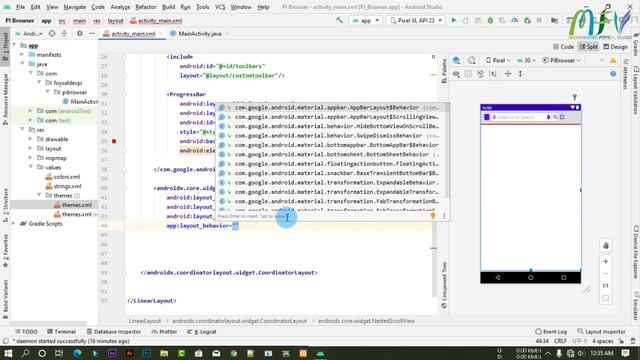Collapse the values folder
The height and width of the screenshot is (360, 640).
coord(31,167)
